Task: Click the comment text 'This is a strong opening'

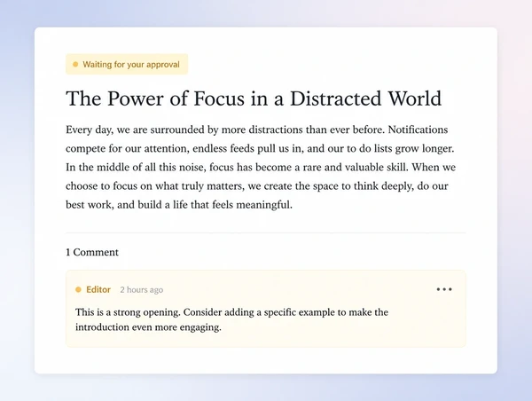Action: tap(231, 319)
